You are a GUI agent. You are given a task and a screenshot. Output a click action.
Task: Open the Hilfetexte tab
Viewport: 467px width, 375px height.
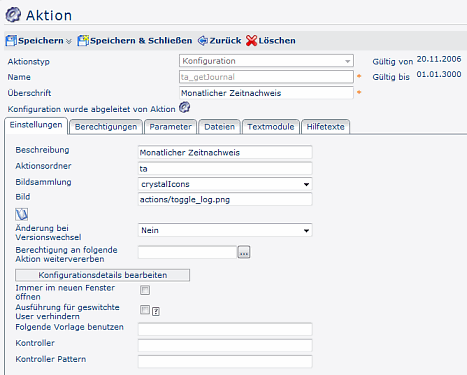325,127
